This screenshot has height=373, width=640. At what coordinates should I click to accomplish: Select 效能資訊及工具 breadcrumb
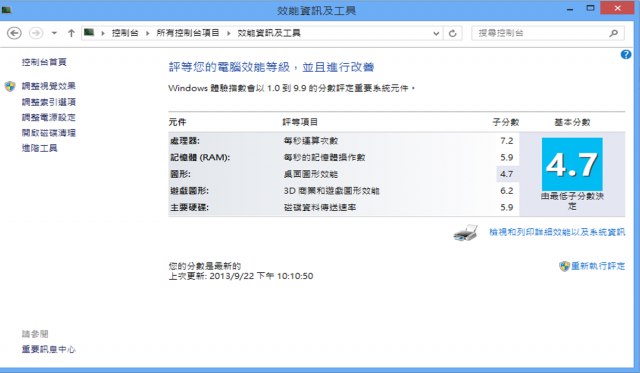pos(269,33)
